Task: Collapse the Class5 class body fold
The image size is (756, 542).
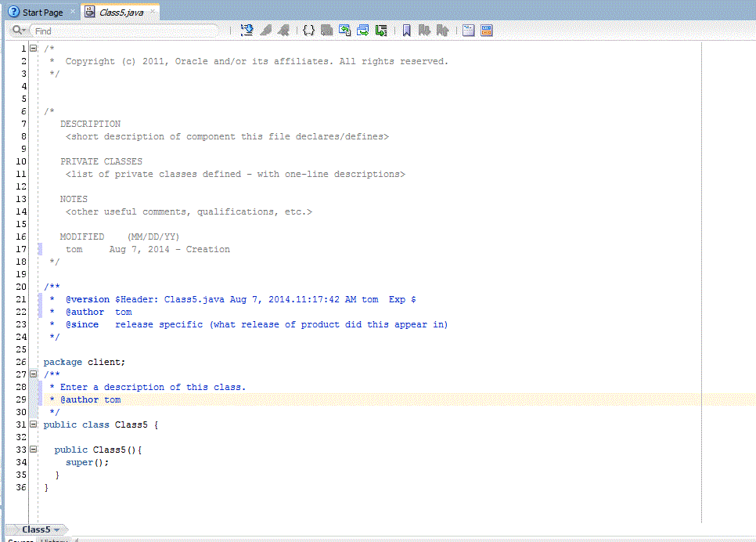Action: pyautogui.click(x=34, y=425)
